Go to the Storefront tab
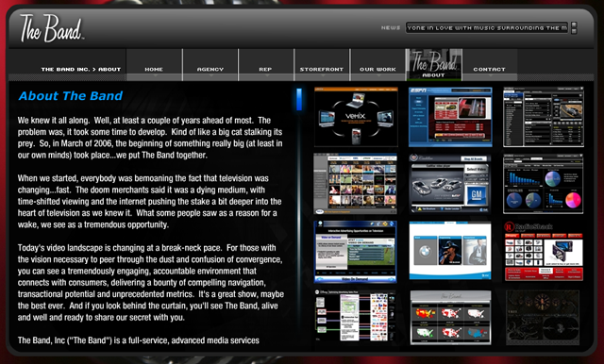This screenshot has height=364, width=604. click(x=322, y=65)
